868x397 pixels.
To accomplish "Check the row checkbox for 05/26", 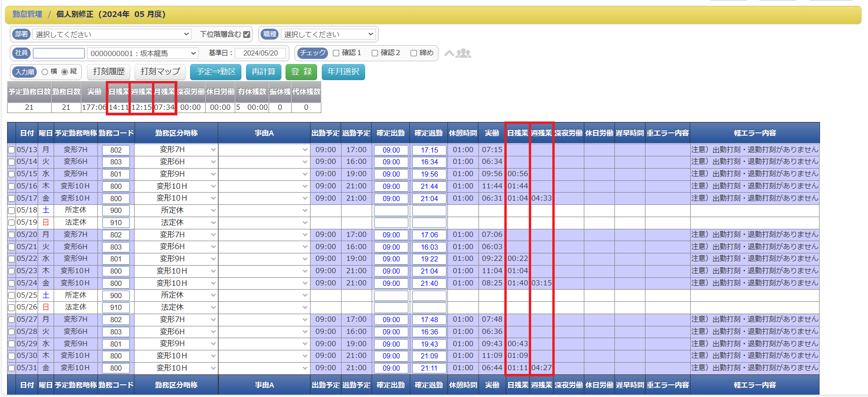I will pos(12,308).
